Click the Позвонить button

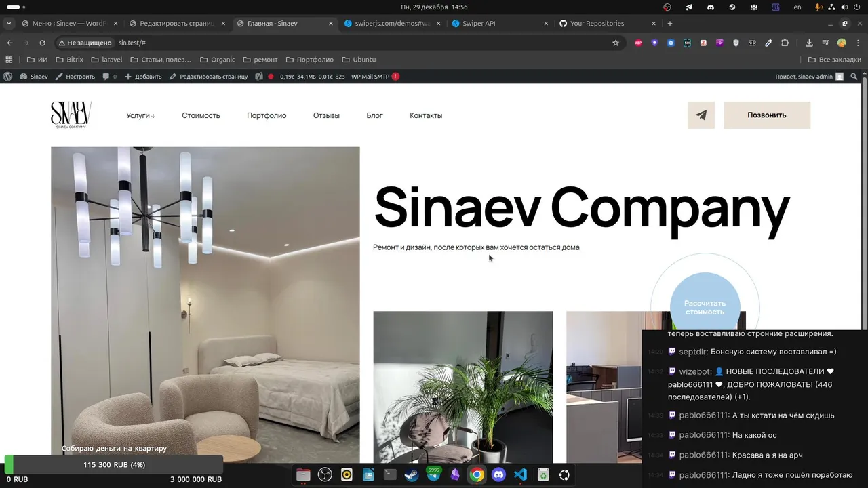coord(767,115)
